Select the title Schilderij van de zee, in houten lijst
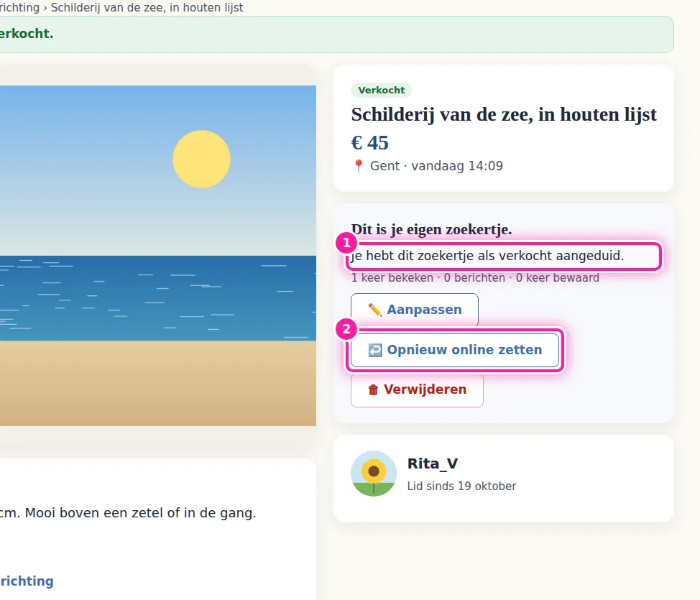 (x=504, y=115)
